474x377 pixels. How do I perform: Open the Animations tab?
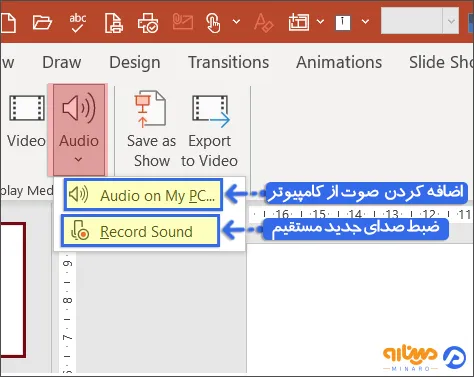coord(339,62)
